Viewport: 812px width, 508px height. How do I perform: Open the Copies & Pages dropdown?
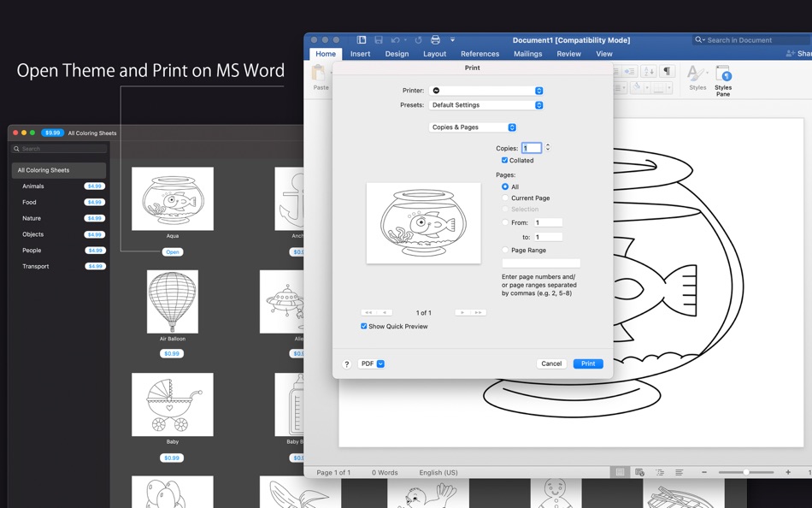click(473, 127)
